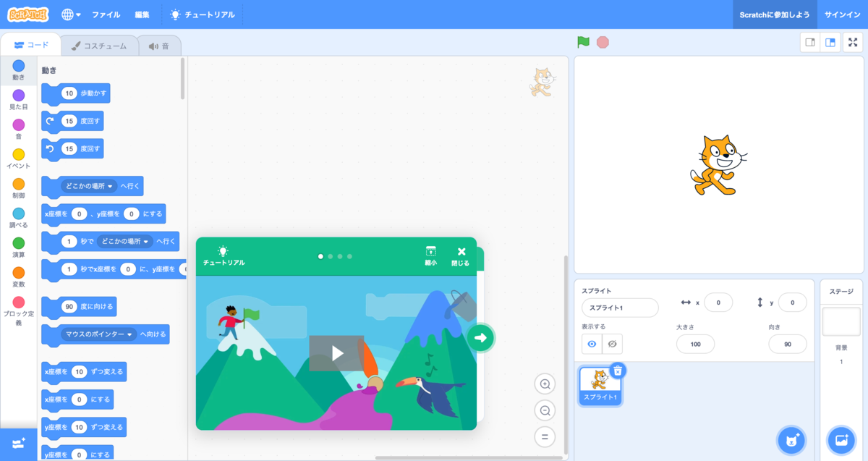Hide the sprite with crossed eye icon
868x461 pixels.
612,344
